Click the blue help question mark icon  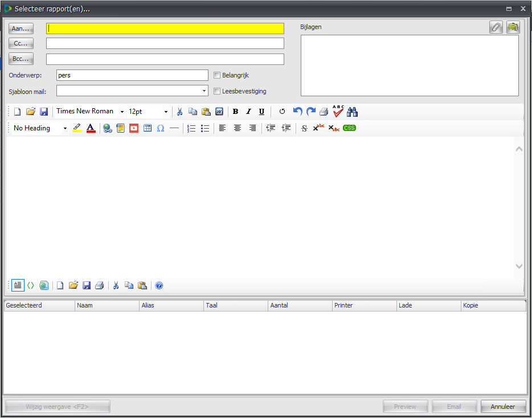click(x=159, y=285)
